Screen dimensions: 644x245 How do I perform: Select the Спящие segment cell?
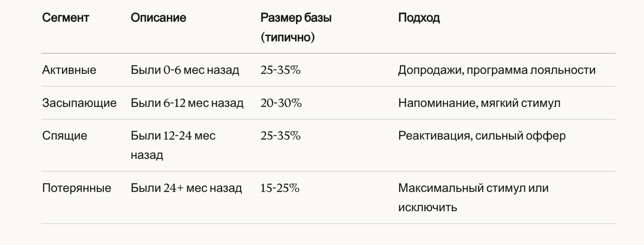click(65, 136)
